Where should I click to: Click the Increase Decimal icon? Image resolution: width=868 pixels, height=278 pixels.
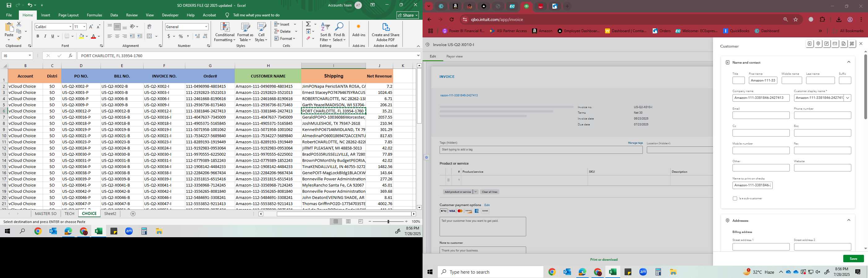(x=197, y=36)
